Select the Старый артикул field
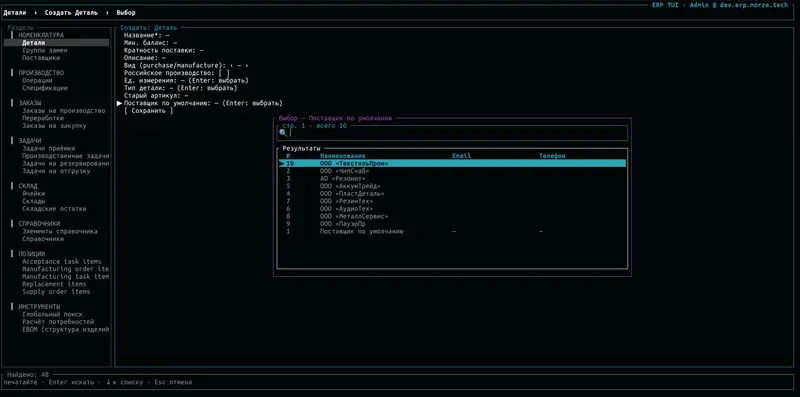This screenshot has height=397, width=800. pyautogui.click(x=156, y=95)
